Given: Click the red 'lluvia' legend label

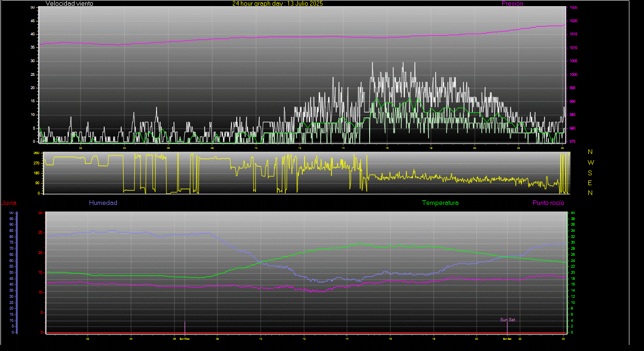Looking at the screenshot, I should (x=9, y=203).
